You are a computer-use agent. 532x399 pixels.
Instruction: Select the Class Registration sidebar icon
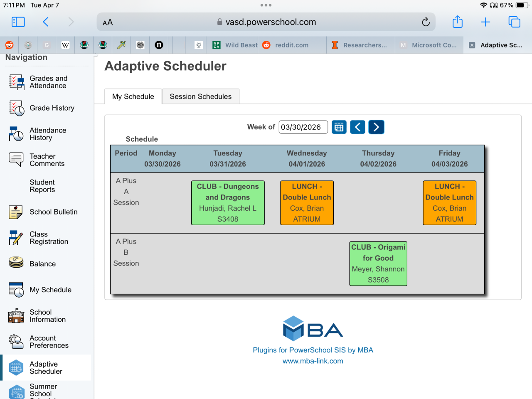click(16, 238)
